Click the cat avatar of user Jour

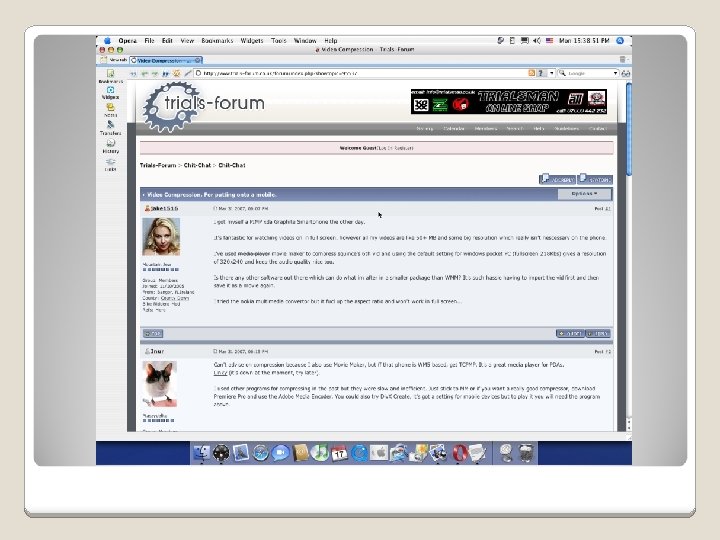point(160,384)
